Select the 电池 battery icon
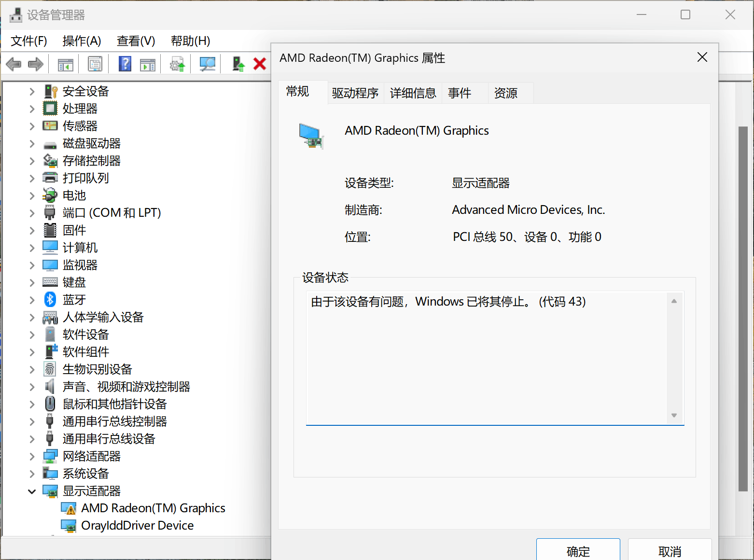 pyautogui.click(x=50, y=196)
